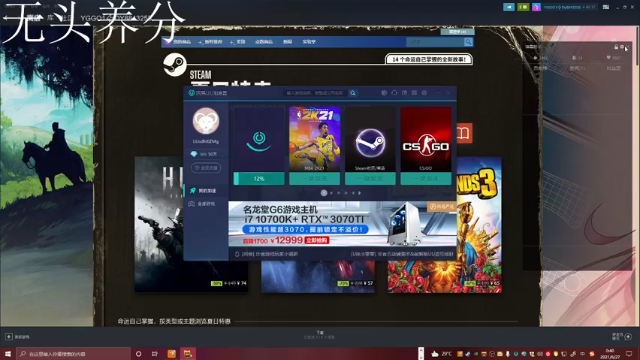The width and height of the screenshot is (640, 360).
Task: Select 全部游戏 in accelerator sidebar
Action: tap(206, 204)
